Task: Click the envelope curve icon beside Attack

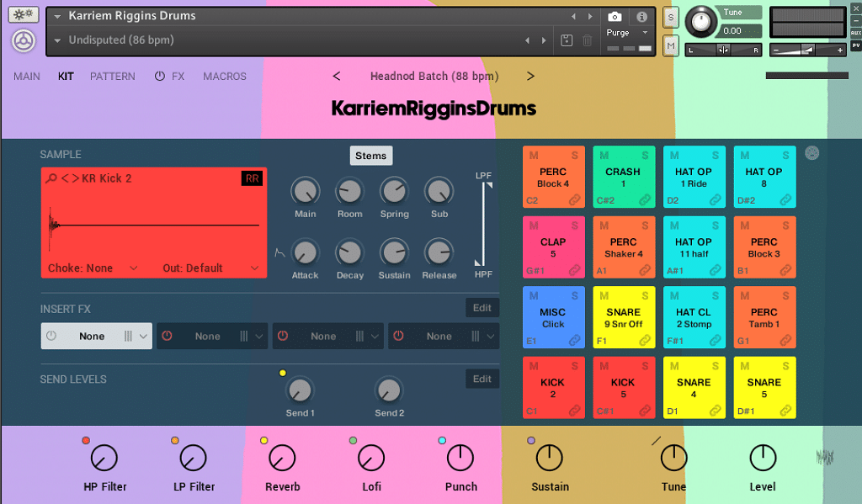Action: click(279, 252)
